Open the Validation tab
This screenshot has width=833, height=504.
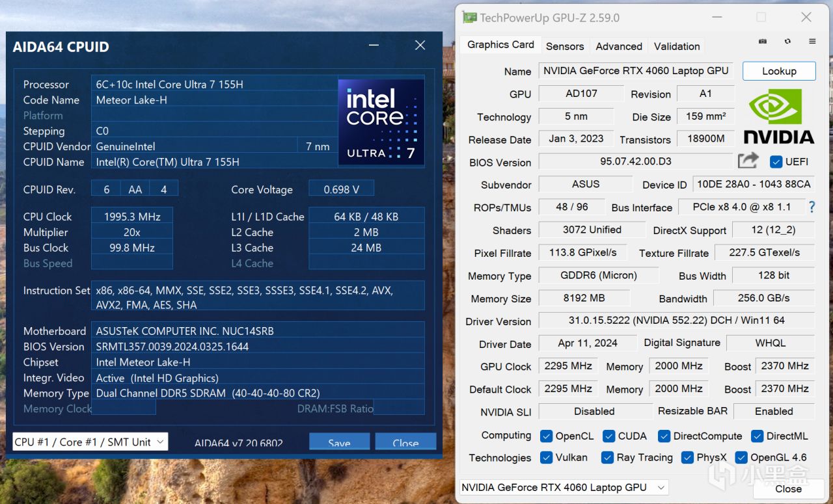(x=677, y=46)
